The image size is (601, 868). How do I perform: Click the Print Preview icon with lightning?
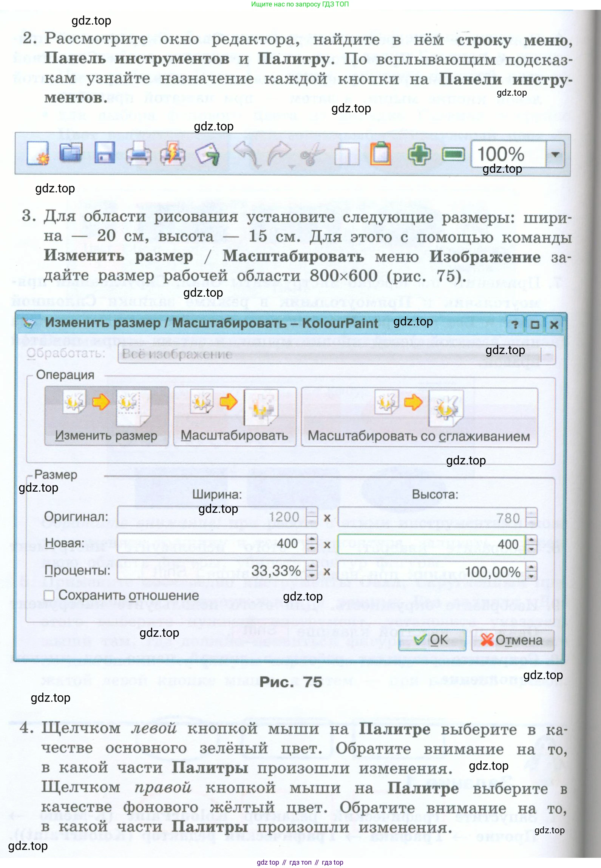click(x=173, y=153)
